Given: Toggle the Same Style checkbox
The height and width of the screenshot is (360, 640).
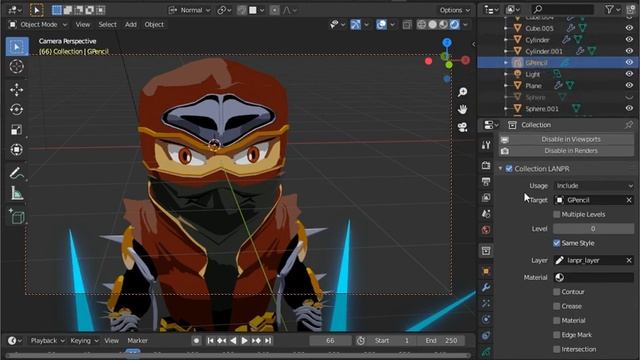Looking at the screenshot, I should (x=557, y=243).
